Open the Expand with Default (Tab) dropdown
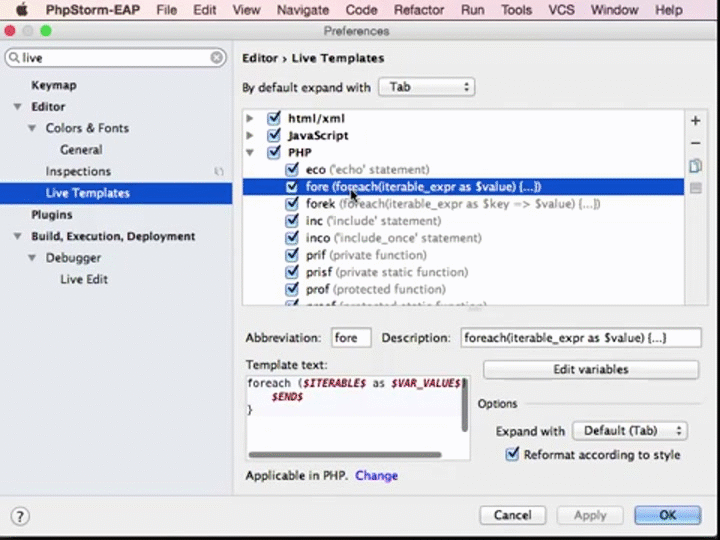The image size is (720, 540). point(630,431)
